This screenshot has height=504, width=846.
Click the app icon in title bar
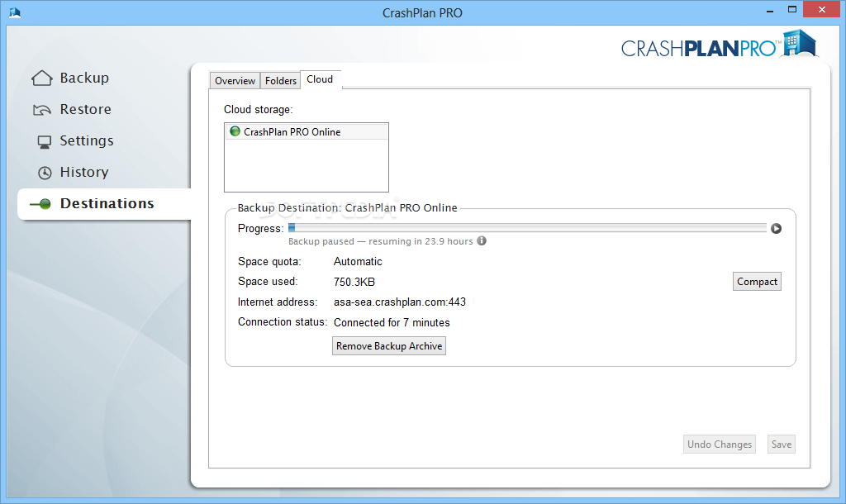[x=15, y=12]
